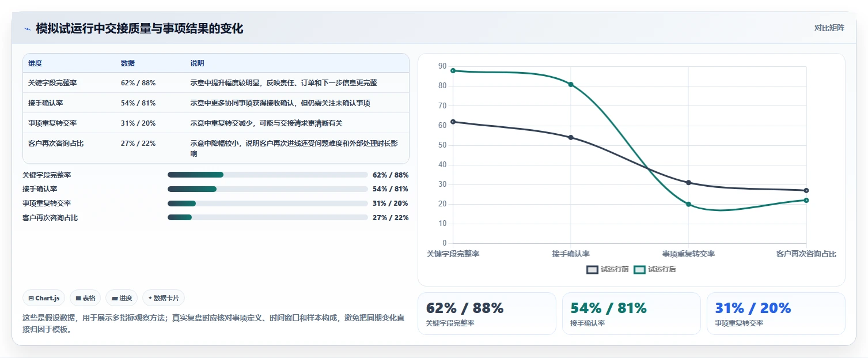The height and width of the screenshot is (358, 868).
Task: Click the description starting 示意中提升幅度较明显
Action: pos(284,83)
